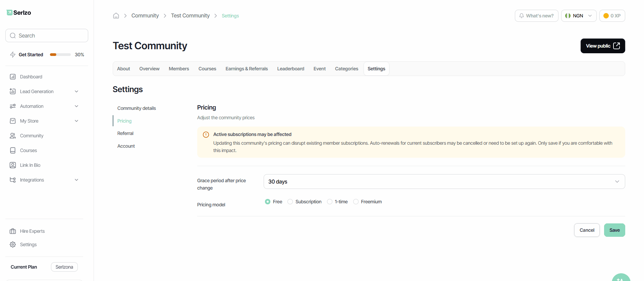Image resolution: width=644 pixels, height=281 pixels.
Task: Open the Referral settings section
Action: click(x=125, y=133)
